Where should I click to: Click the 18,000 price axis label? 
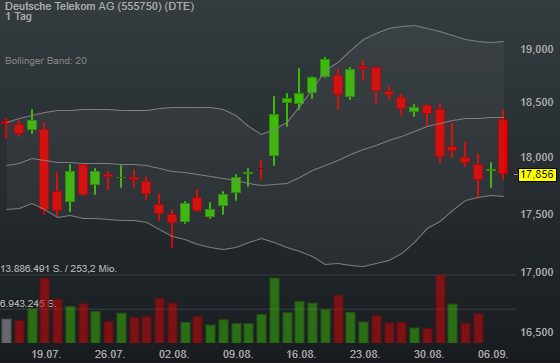537,157
